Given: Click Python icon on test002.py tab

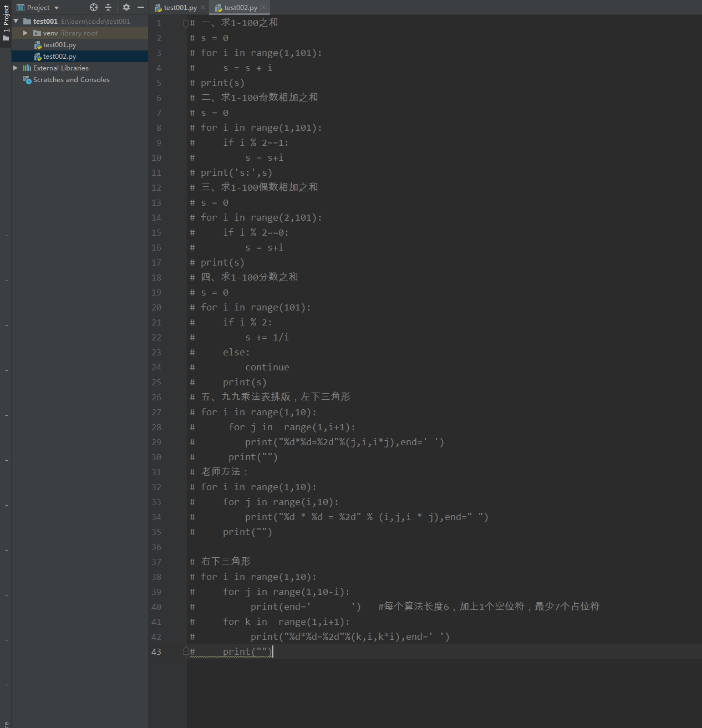Looking at the screenshot, I should click(x=218, y=8).
